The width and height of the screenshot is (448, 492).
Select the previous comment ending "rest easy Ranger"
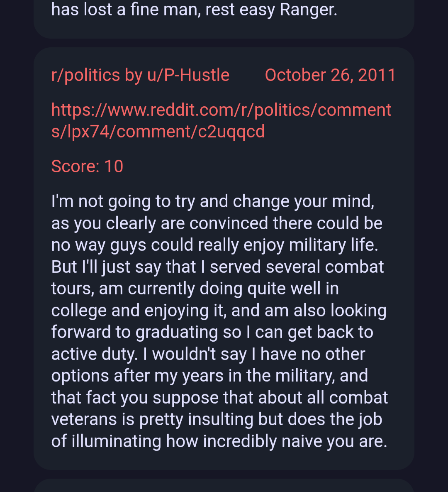coord(194,10)
